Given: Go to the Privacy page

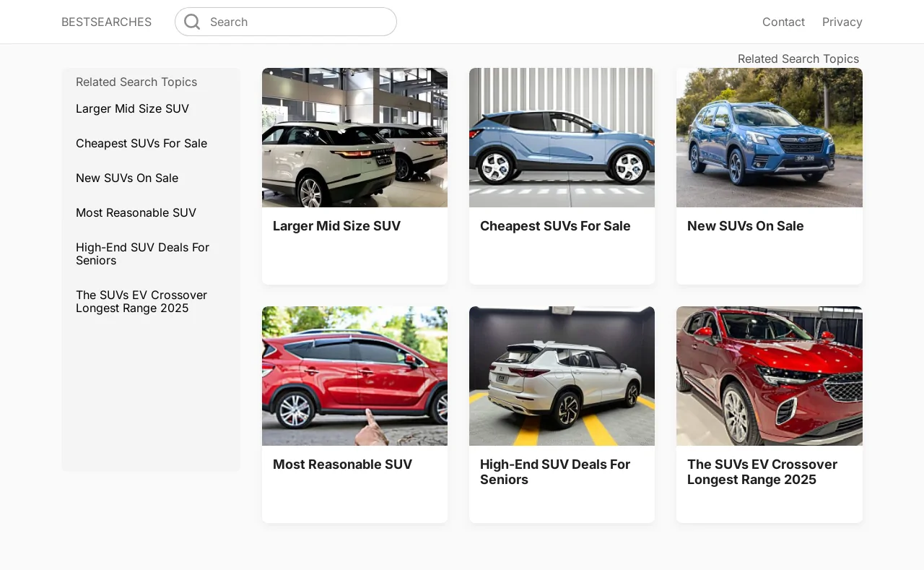Looking at the screenshot, I should pos(842,22).
